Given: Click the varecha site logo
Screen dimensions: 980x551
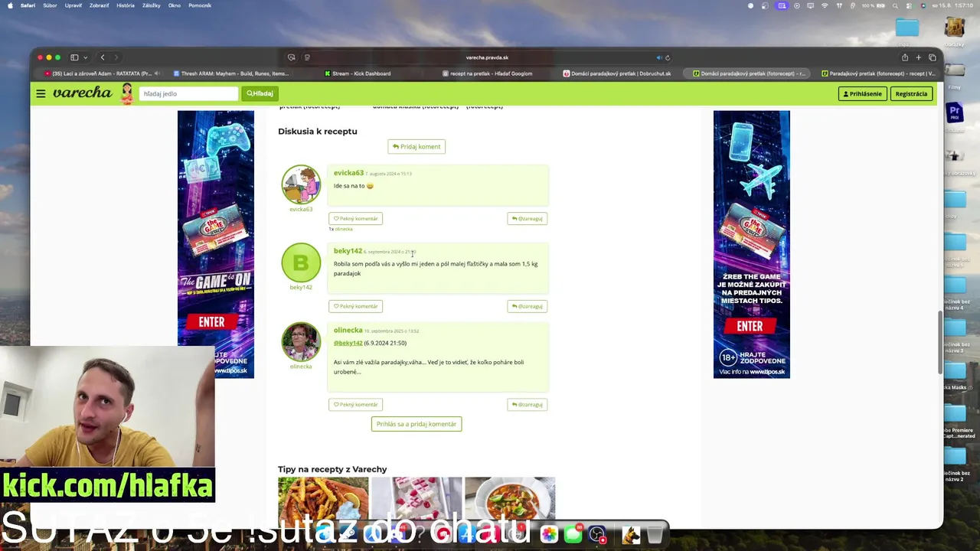Looking at the screenshot, I should (x=82, y=93).
